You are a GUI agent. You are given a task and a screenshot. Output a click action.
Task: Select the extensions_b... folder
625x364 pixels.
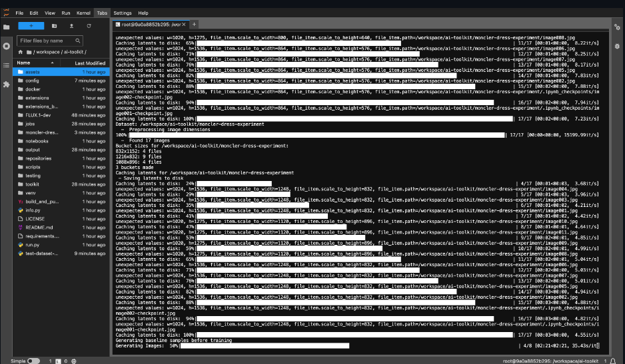tap(61, 106)
